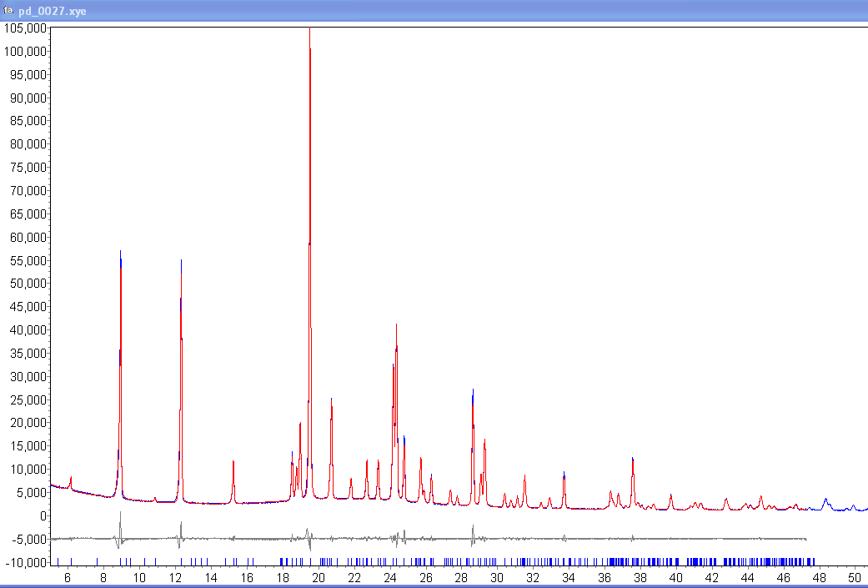Click the 6 label on x-axis

point(68,577)
